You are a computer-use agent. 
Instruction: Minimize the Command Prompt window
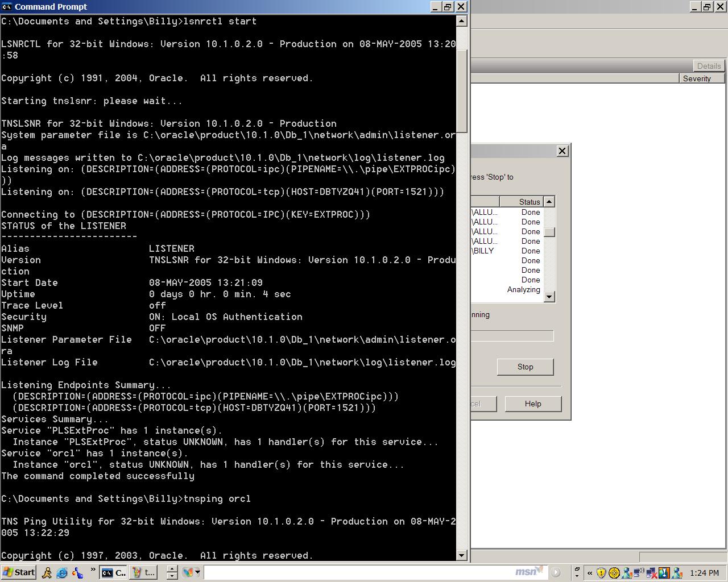point(435,7)
